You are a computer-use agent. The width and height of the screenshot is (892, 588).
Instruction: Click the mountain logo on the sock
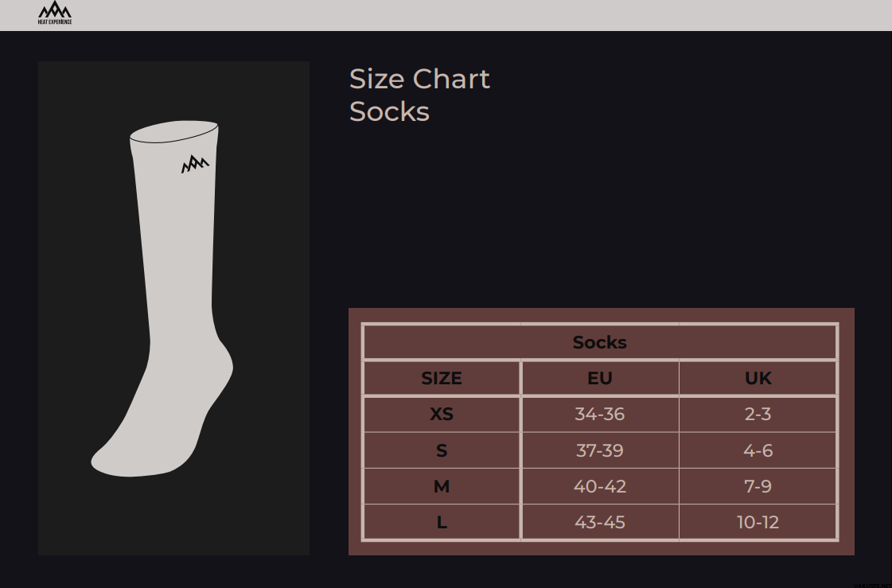click(x=195, y=164)
